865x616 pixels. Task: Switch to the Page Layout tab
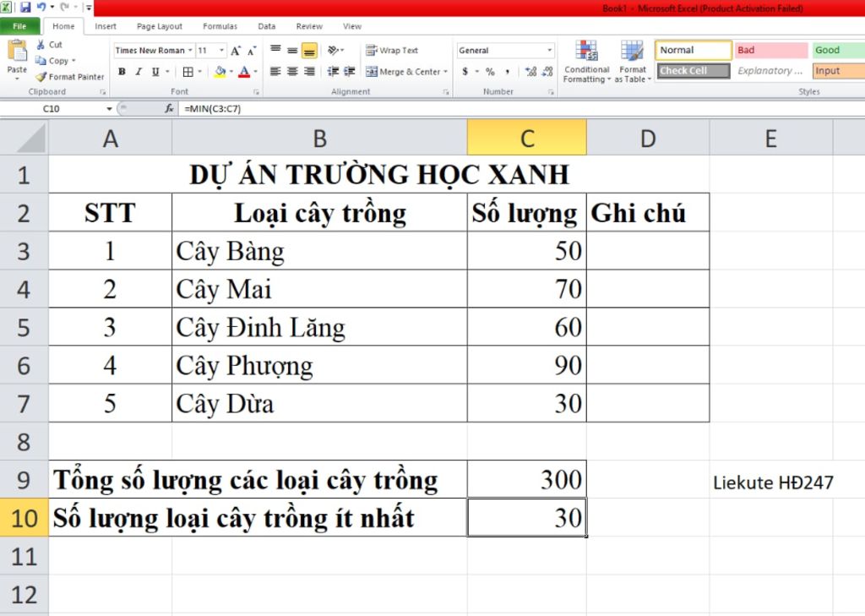pos(160,26)
